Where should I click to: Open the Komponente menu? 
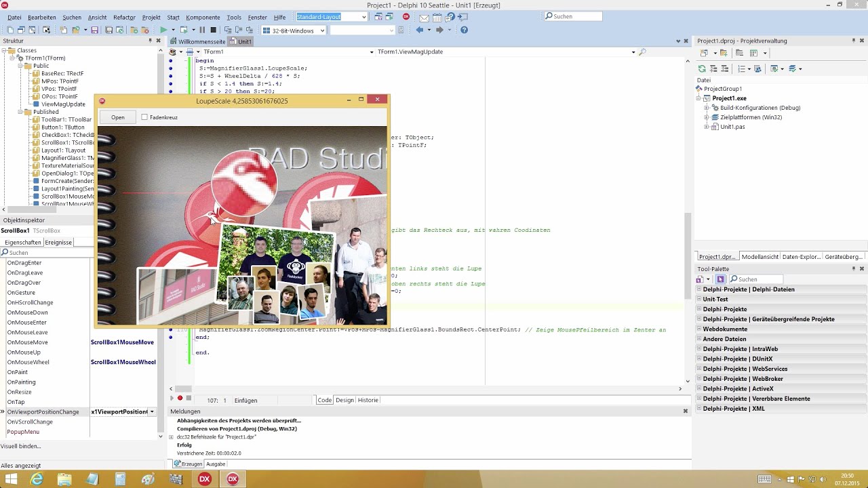[x=203, y=17]
